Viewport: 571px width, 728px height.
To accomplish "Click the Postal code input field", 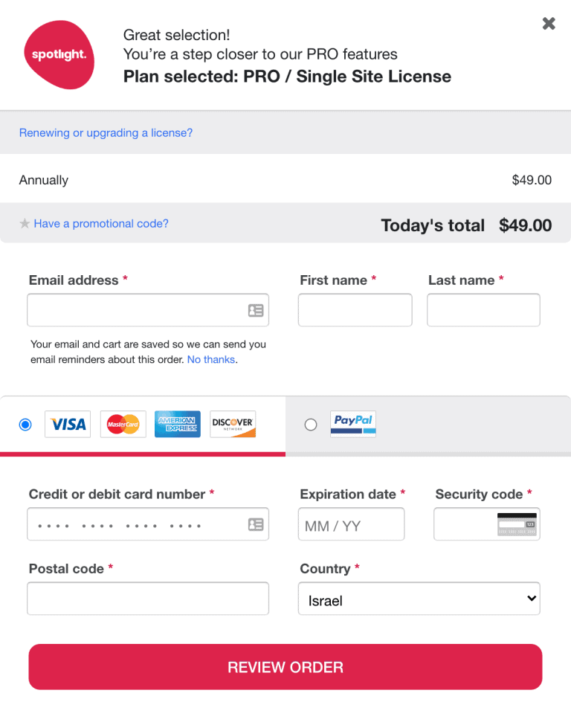I will point(148,599).
